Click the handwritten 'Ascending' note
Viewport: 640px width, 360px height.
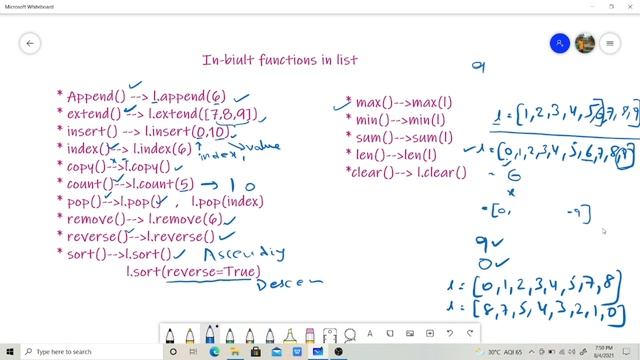coord(244,254)
